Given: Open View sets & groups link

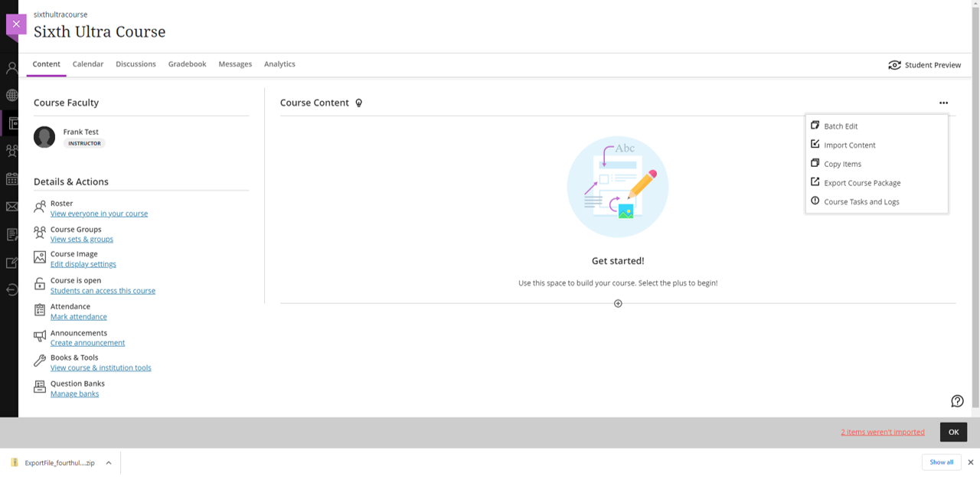Looking at the screenshot, I should tap(82, 239).
